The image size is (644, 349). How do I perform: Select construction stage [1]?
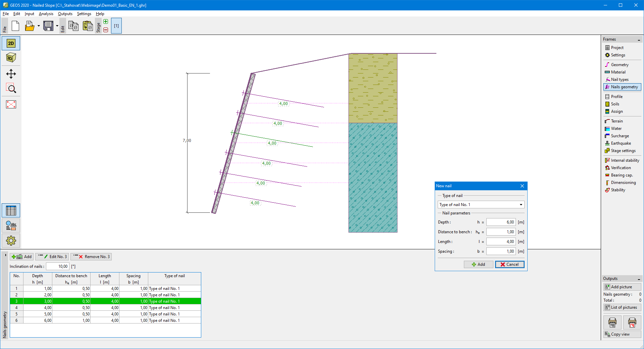pos(116,26)
